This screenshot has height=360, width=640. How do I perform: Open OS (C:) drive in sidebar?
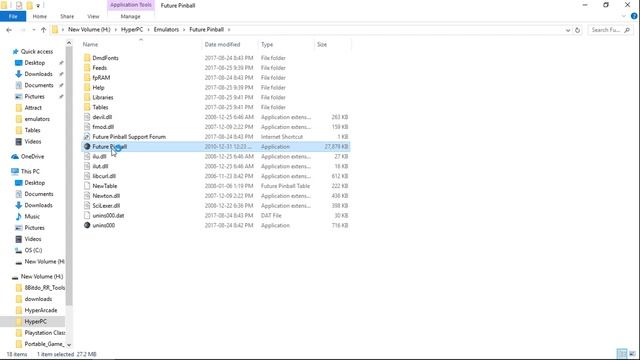33,250
